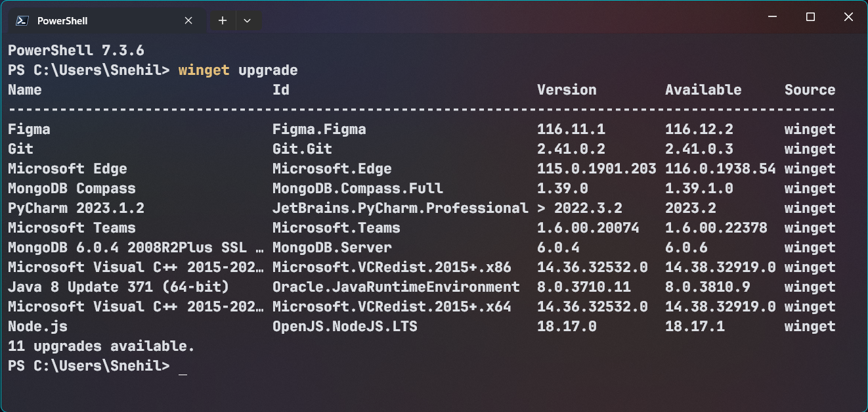Viewport: 868px width, 412px height.
Task: Click the PyCharm 2023.1.2 package name
Action: point(76,208)
